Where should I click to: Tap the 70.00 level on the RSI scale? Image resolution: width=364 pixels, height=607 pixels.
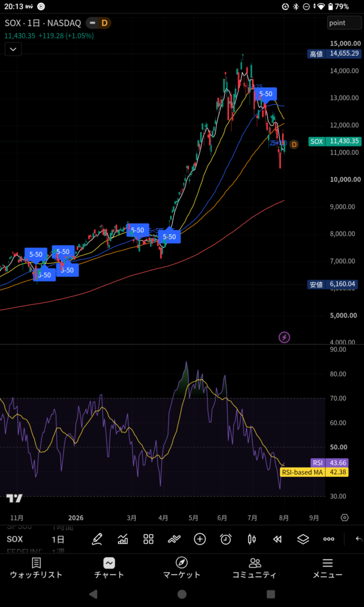click(339, 398)
